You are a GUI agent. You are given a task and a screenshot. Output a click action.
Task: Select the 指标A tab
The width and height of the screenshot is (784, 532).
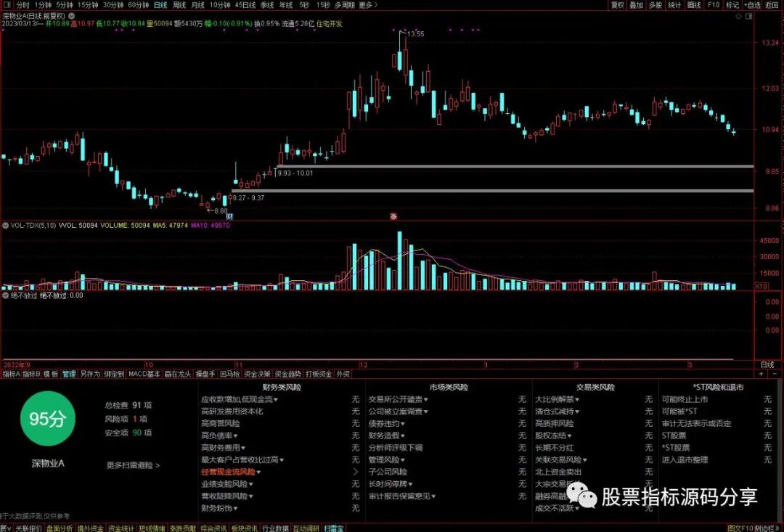pos(11,374)
